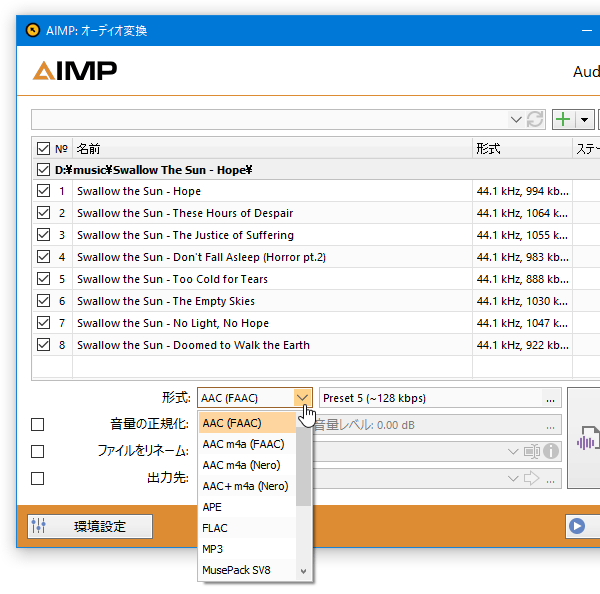Enable the 出力先 checkbox
The image size is (600, 594).
pyautogui.click(x=38, y=478)
